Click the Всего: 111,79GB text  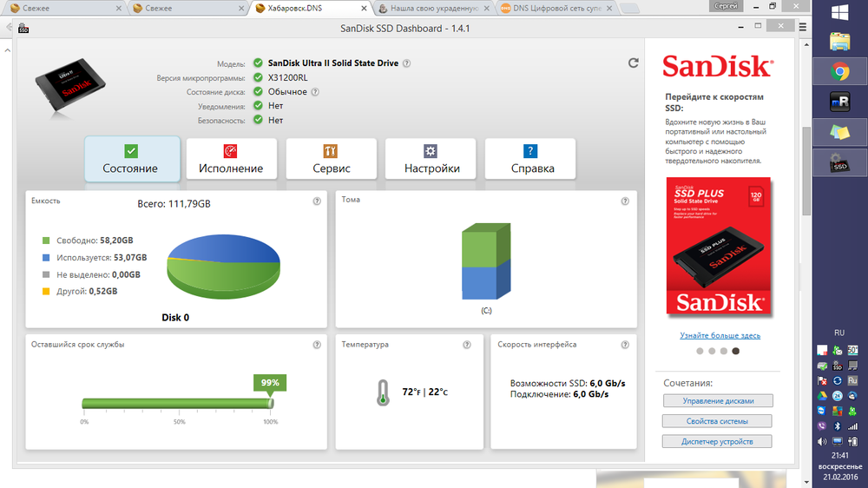174,204
